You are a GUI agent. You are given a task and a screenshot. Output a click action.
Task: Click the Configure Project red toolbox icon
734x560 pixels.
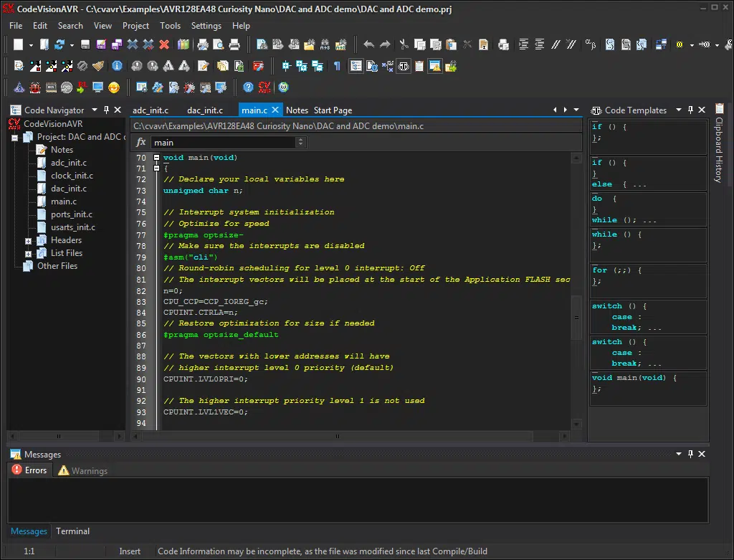(258, 66)
